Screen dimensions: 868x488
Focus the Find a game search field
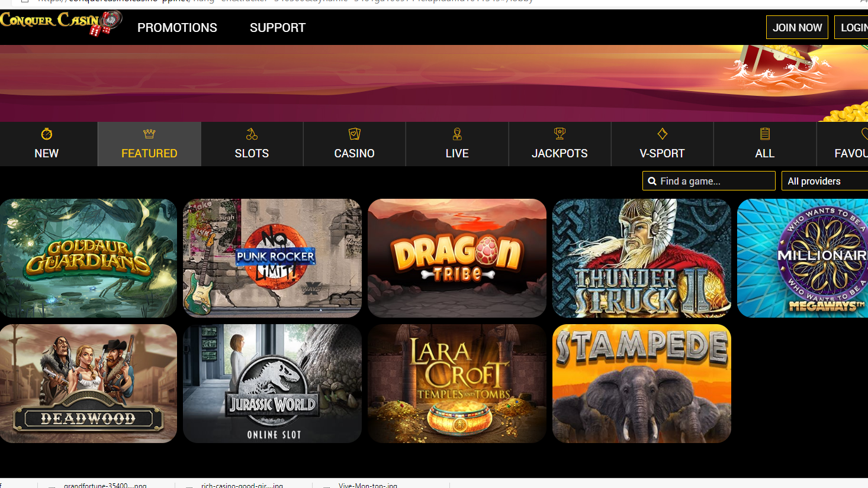click(709, 181)
